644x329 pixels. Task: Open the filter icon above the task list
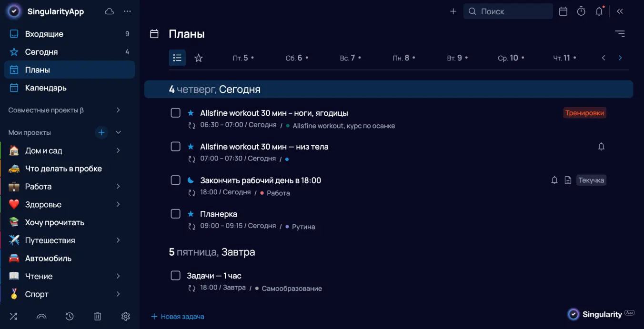click(x=620, y=33)
